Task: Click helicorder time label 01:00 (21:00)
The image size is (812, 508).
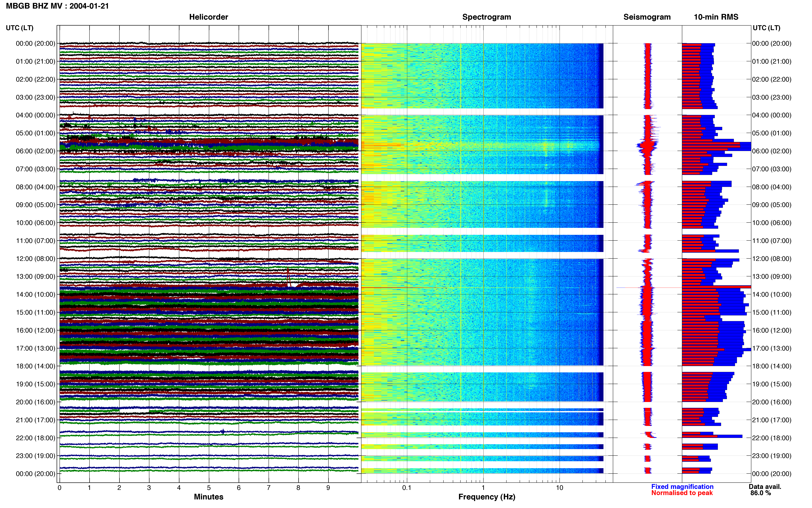Action: (36, 61)
